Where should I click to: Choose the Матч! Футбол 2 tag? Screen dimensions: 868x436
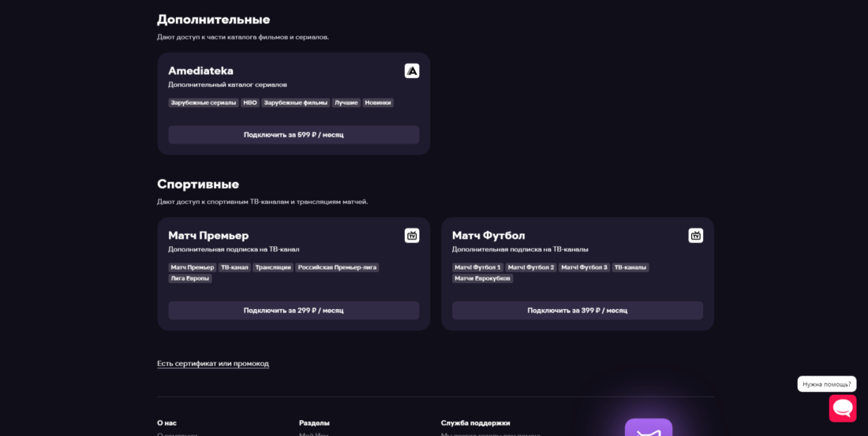[531, 267]
